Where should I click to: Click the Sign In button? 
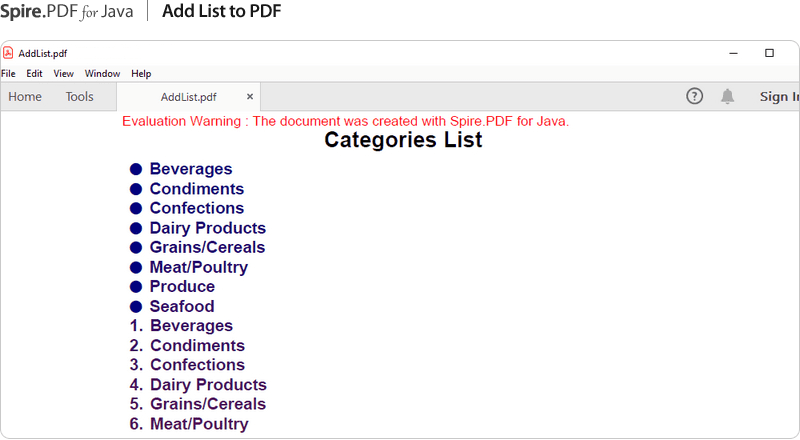tap(779, 96)
